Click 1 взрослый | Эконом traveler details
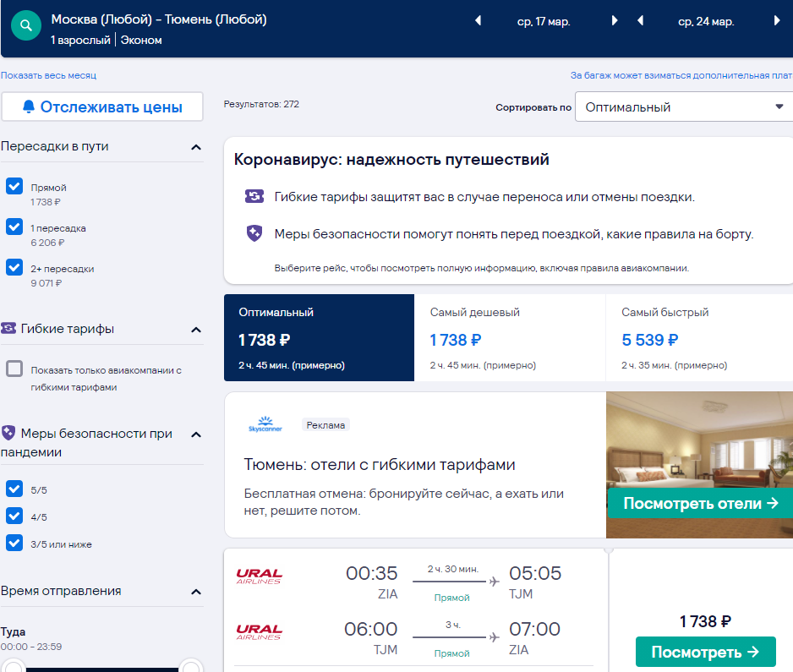This screenshot has height=672, width=793. coord(107,40)
